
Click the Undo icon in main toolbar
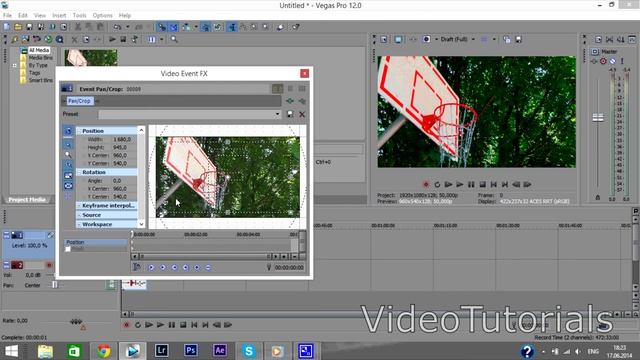(x=118, y=27)
